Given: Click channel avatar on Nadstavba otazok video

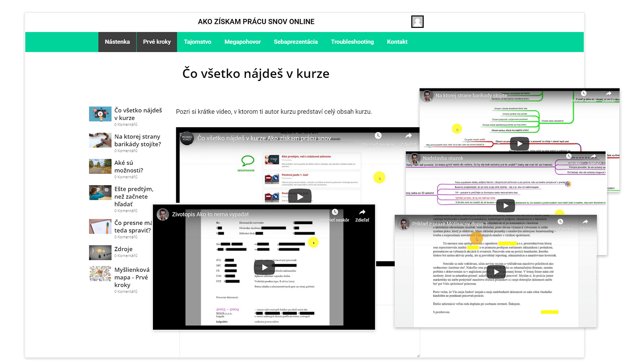Looking at the screenshot, I should pos(414,158).
